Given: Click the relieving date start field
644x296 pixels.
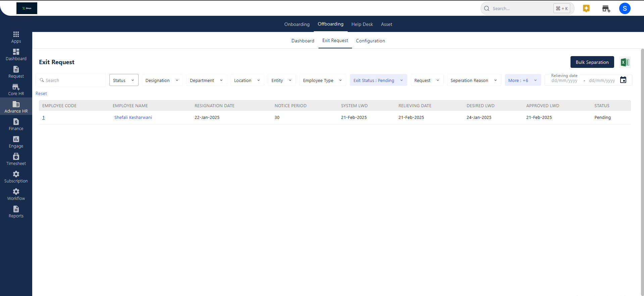Looking at the screenshot, I should [x=564, y=81].
